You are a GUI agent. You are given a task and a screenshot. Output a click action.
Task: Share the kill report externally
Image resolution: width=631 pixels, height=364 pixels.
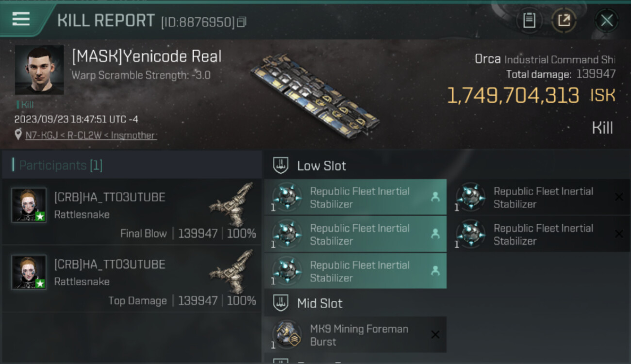564,20
